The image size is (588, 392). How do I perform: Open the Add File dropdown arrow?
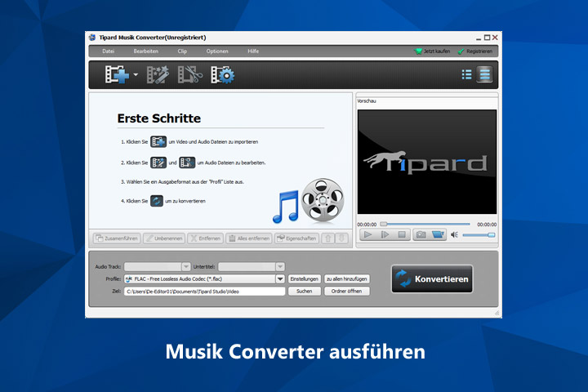136,74
